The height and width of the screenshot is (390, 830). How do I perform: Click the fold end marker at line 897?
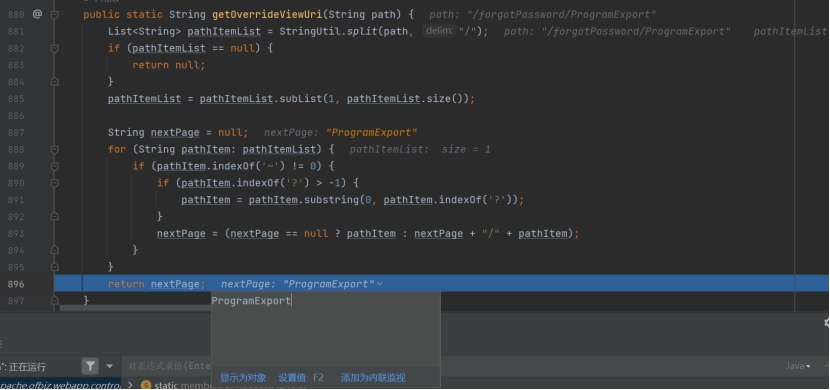[x=55, y=301]
